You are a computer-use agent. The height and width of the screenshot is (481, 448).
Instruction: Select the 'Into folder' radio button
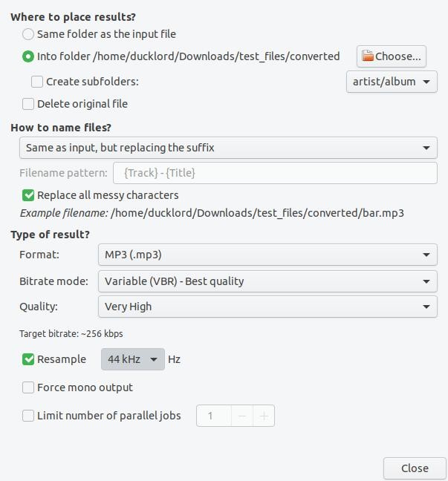tap(28, 56)
